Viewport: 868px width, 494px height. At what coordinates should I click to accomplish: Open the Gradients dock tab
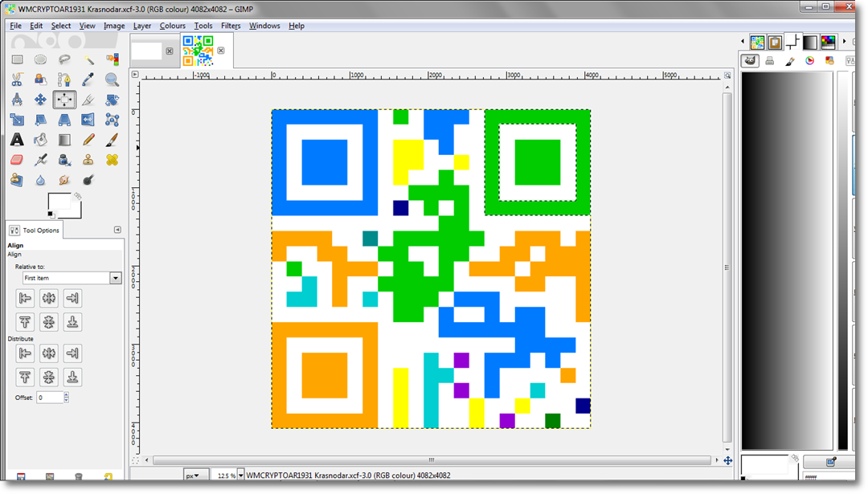click(x=810, y=42)
